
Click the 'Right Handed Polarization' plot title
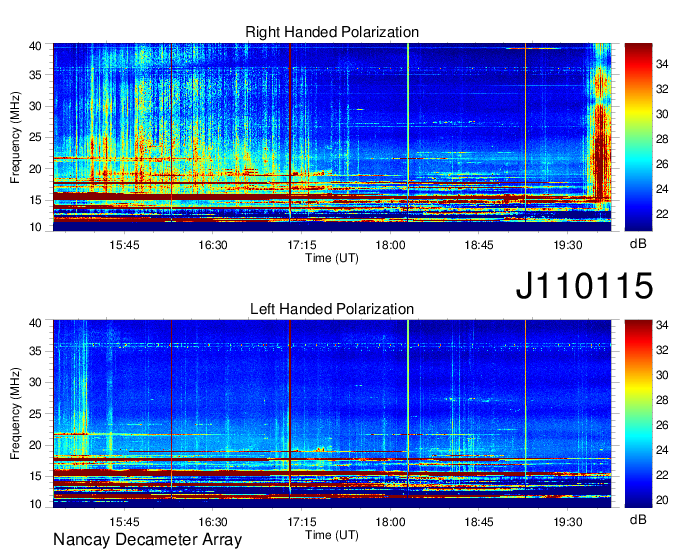[x=332, y=32]
